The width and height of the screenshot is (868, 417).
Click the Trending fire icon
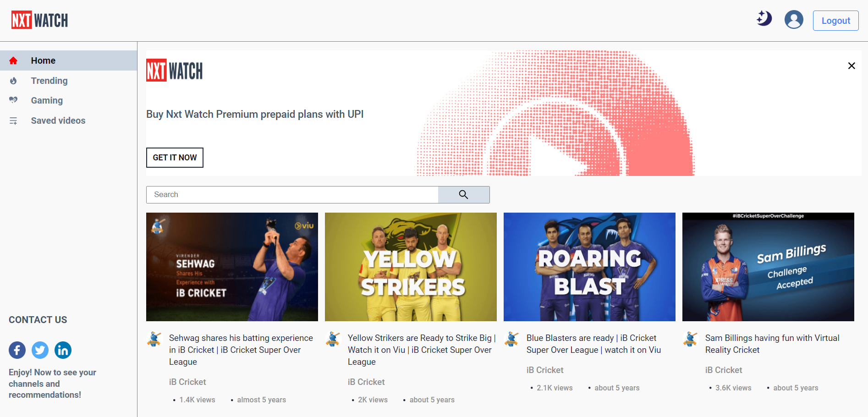[x=13, y=81]
